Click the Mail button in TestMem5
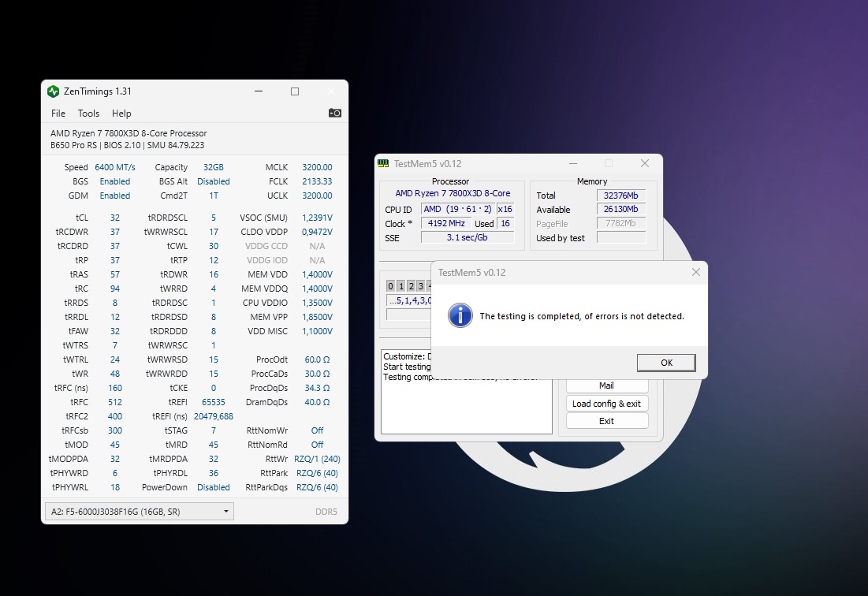The image size is (868, 596). [x=607, y=386]
